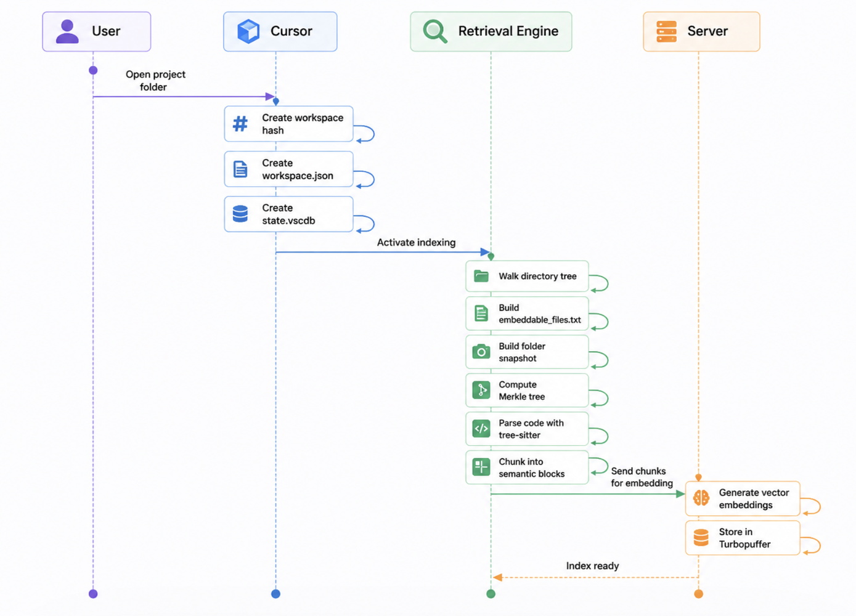The width and height of the screenshot is (856, 616).
Task: Click the folder icon beside Walk directory tree
Action: point(481,276)
